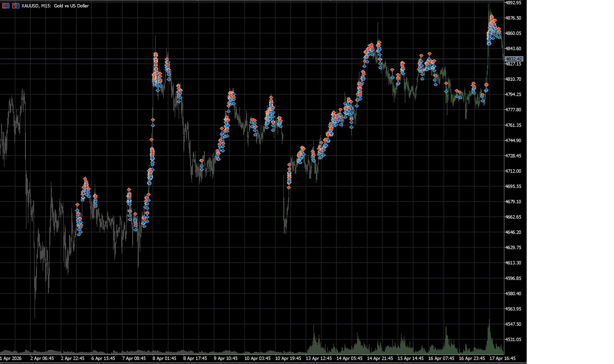Viewport: 614px width, 364px height.
Task: Click the 4531.05 price scale label
Action: coord(513,339)
